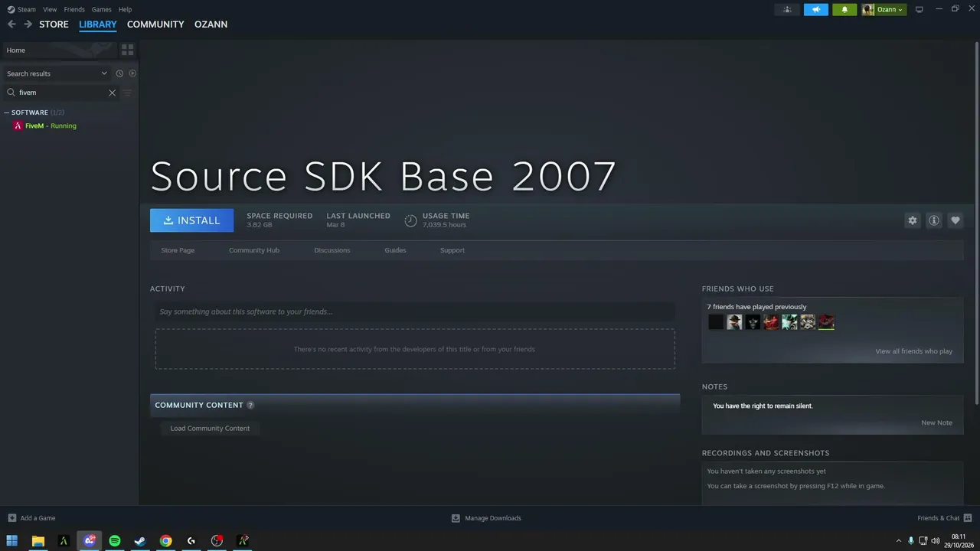Expand the Search results dropdown
The width and height of the screenshot is (980, 551).
(57, 73)
